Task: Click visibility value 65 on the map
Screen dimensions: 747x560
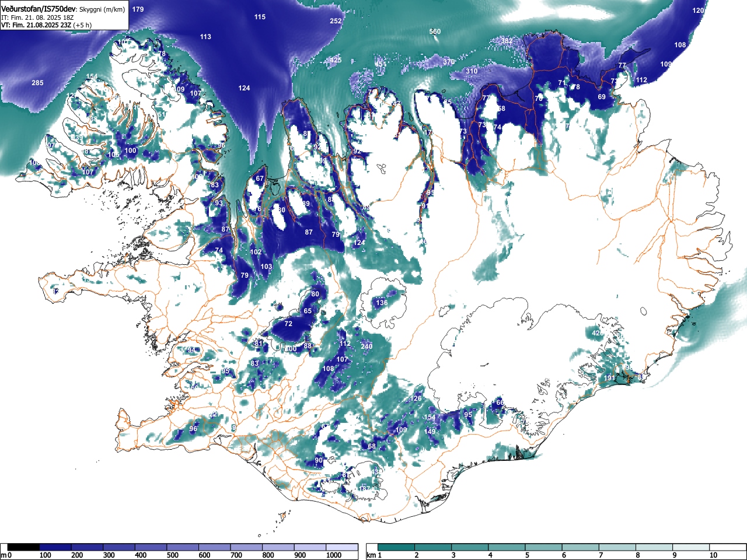Action: point(308,311)
